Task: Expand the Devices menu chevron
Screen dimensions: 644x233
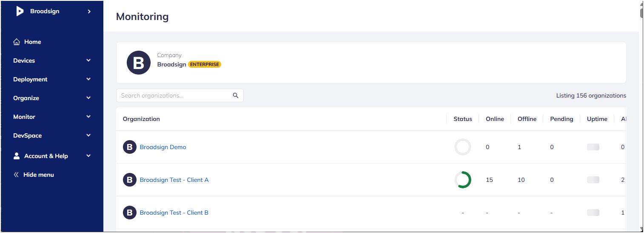Action: [88, 60]
